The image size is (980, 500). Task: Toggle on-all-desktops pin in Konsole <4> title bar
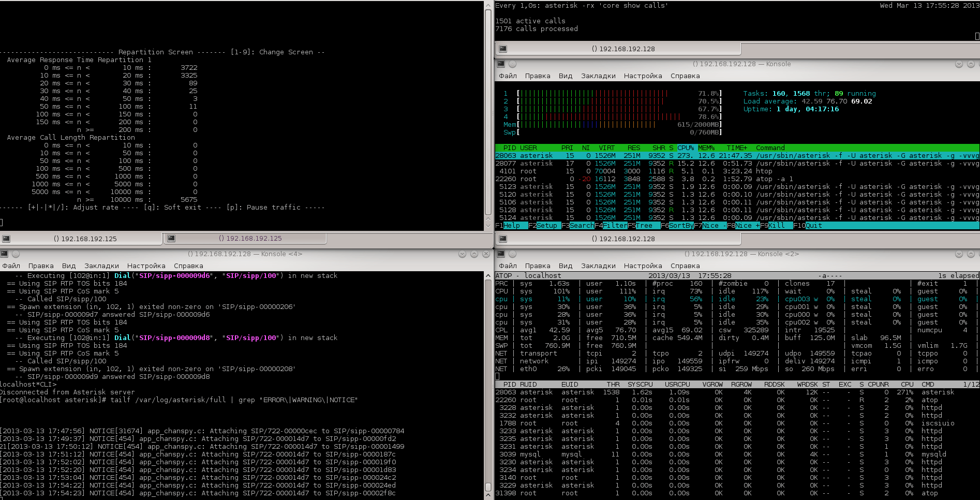coord(16,254)
